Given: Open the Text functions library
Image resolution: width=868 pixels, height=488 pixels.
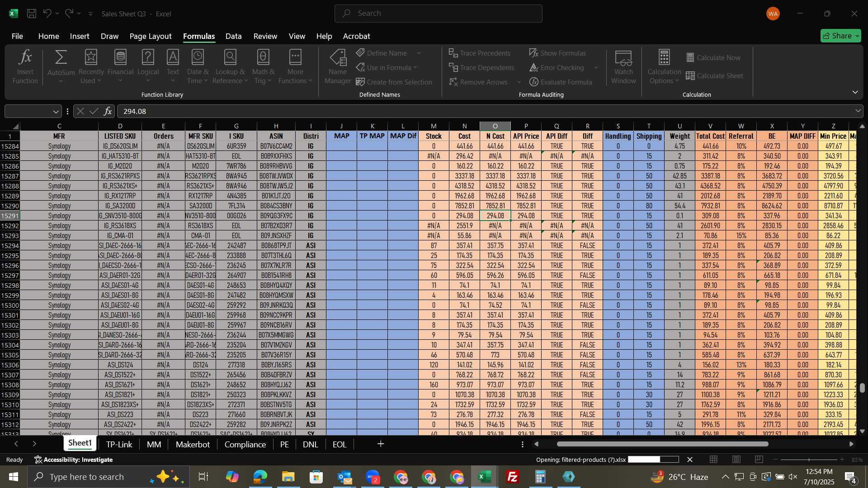Looking at the screenshot, I should 173,67.
